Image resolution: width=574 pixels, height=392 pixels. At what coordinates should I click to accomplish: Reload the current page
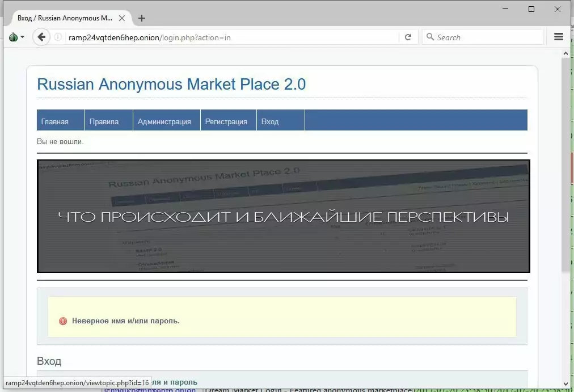(408, 37)
